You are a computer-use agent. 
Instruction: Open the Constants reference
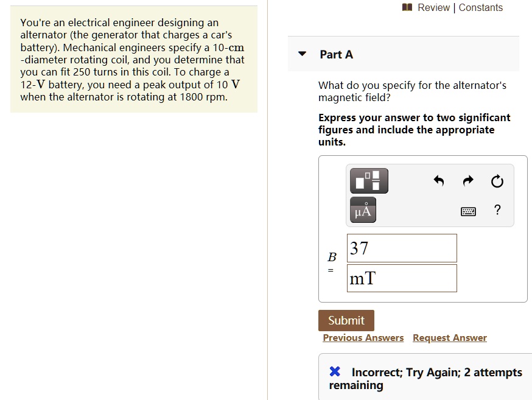[481, 7]
